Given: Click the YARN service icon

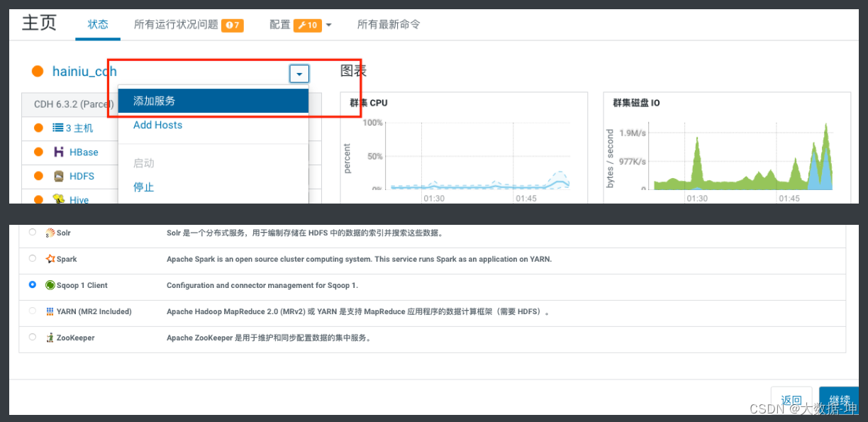Looking at the screenshot, I should pos(50,311).
